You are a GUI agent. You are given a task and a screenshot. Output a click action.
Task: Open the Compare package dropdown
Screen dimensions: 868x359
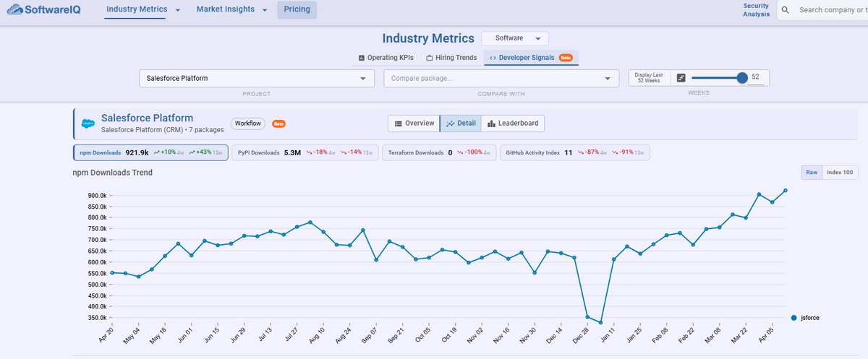[x=501, y=78]
